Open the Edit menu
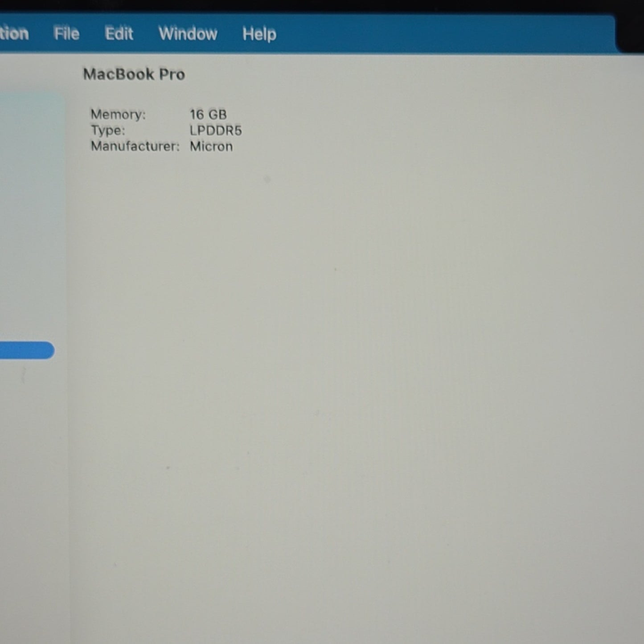This screenshot has height=644, width=644. (x=119, y=34)
